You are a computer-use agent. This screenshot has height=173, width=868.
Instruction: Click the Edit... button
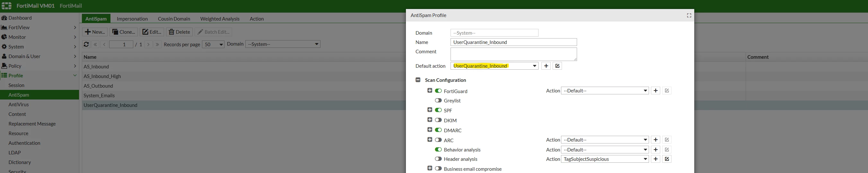tap(152, 32)
